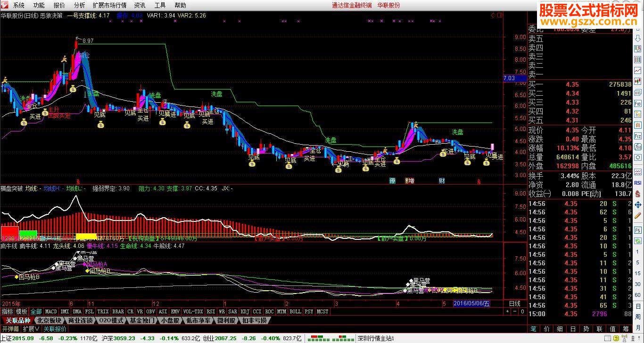Image resolution: width=644 pixels, height=343 pixels.
Task: Click the zoom-in plus button below 日线
Action: [507, 311]
